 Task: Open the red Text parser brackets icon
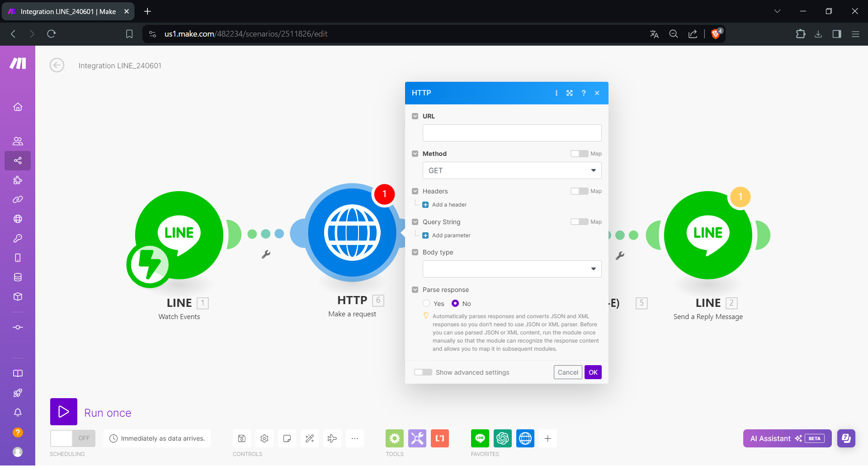[x=440, y=438]
